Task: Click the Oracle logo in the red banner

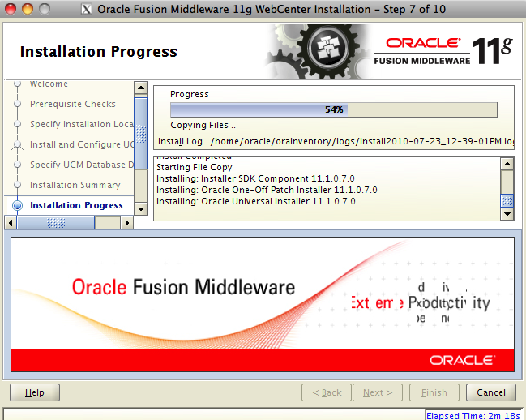Action: coord(462,359)
